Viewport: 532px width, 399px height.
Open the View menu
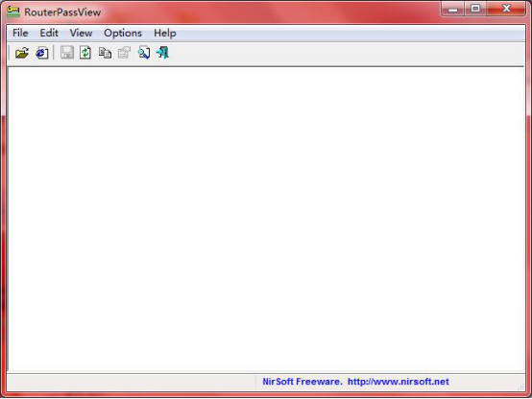[81, 34]
